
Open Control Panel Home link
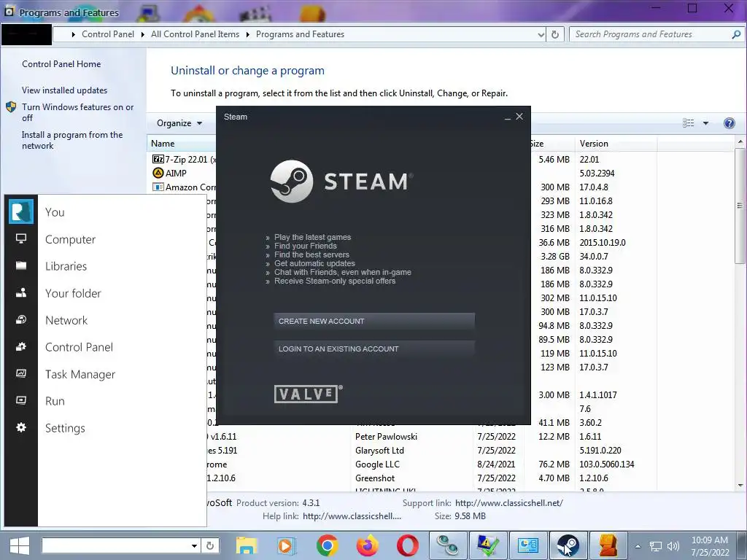point(61,64)
